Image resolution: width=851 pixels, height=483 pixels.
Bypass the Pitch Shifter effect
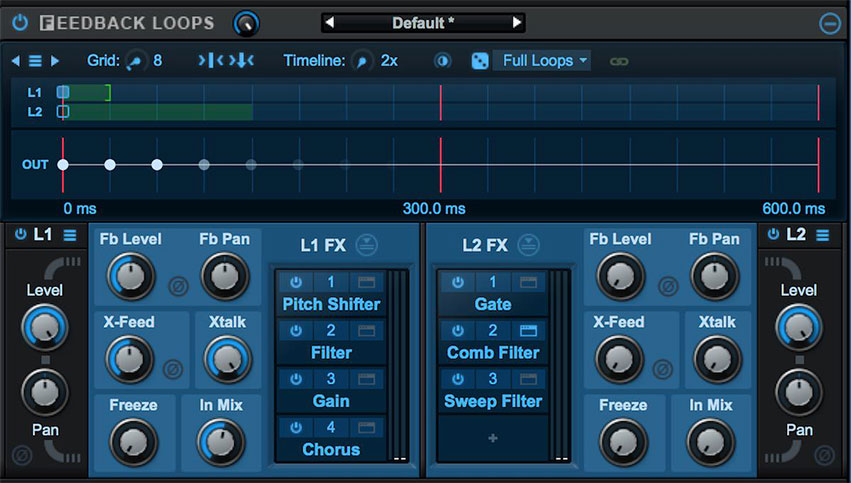coord(296,283)
